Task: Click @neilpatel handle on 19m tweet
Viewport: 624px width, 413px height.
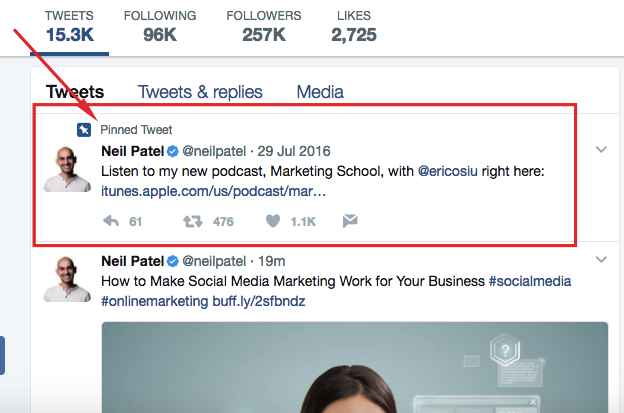Action: (214, 262)
